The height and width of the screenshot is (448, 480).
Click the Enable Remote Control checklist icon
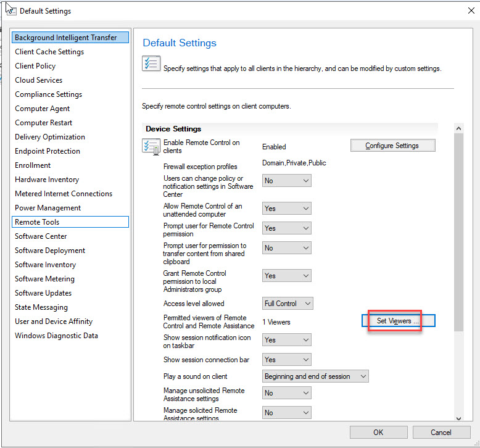151,147
